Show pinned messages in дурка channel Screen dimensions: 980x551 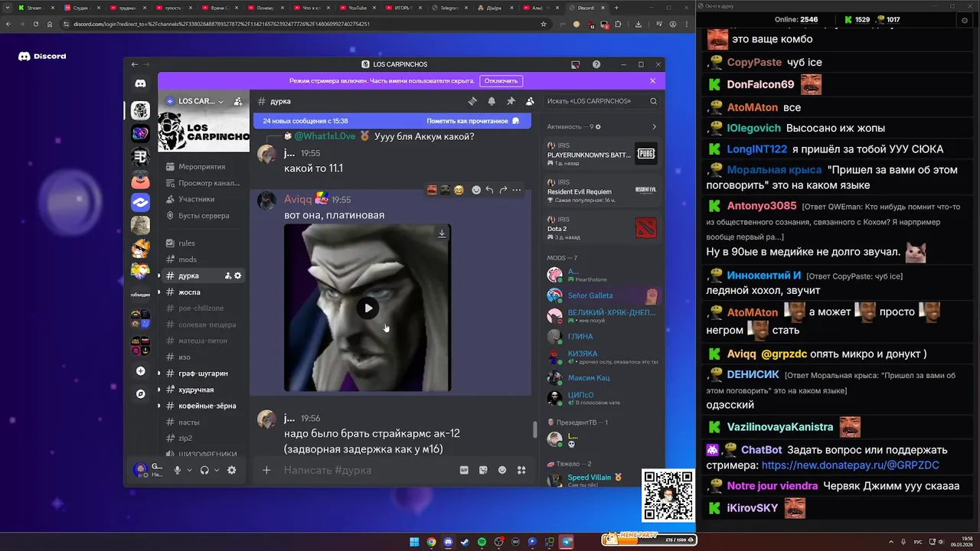tap(511, 101)
